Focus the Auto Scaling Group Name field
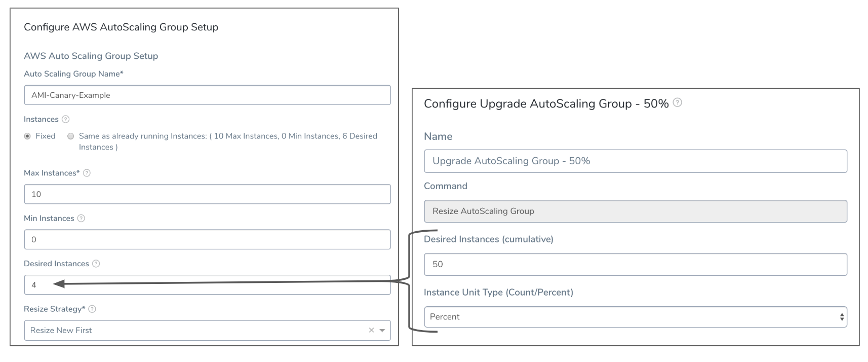The height and width of the screenshot is (362, 868). click(207, 95)
